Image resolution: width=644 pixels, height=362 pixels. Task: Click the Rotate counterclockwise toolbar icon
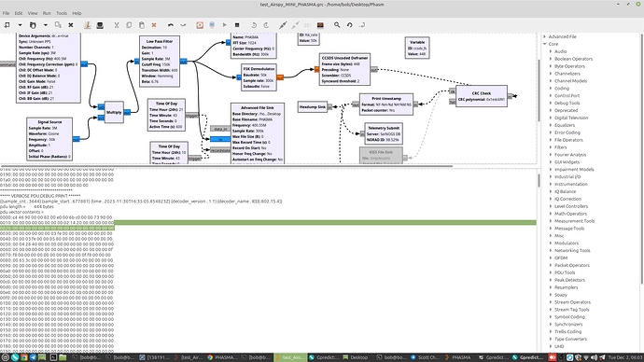click(x=254, y=25)
